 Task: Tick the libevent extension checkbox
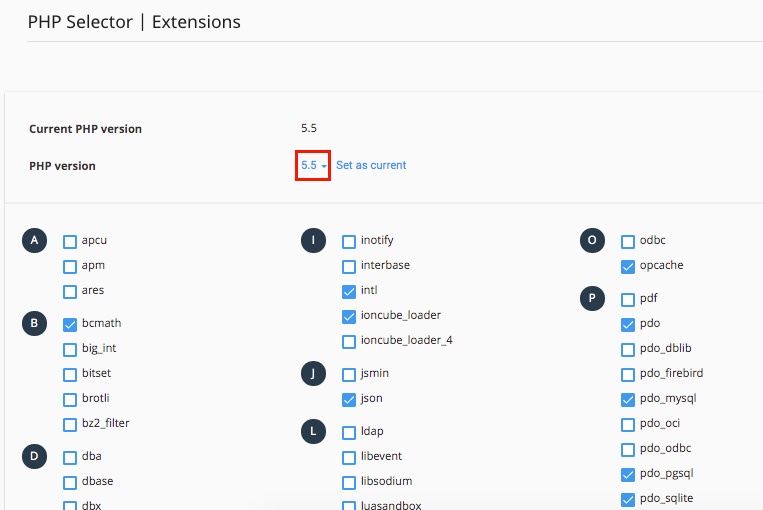coord(349,457)
